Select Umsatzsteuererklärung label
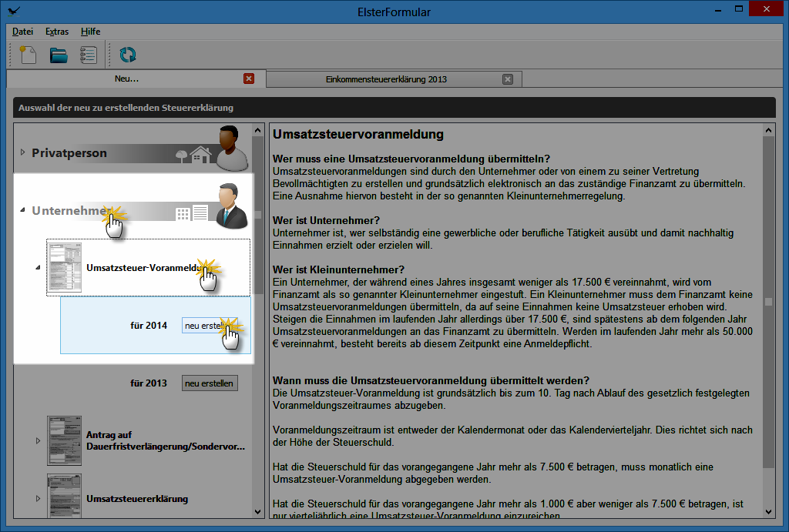 coord(137,499)
